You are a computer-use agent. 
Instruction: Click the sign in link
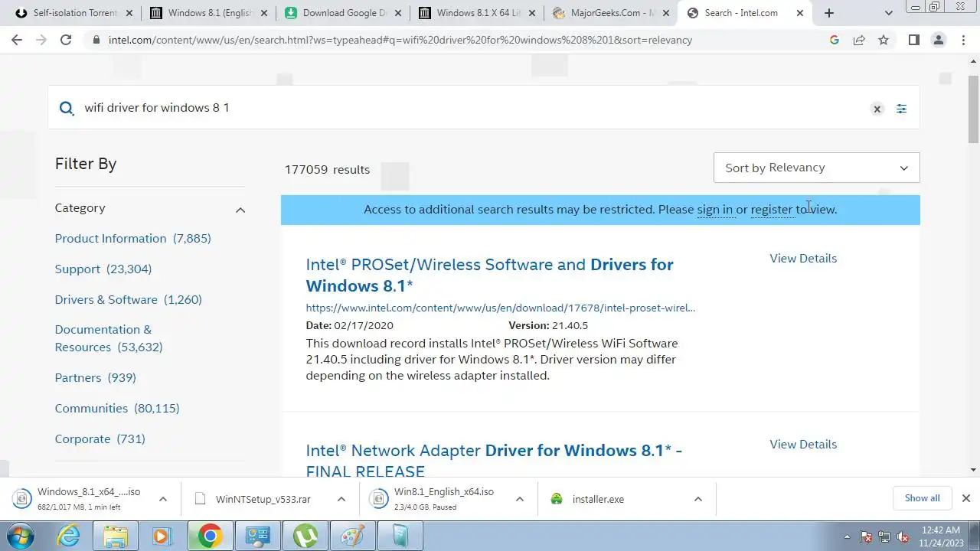[714, 210]
